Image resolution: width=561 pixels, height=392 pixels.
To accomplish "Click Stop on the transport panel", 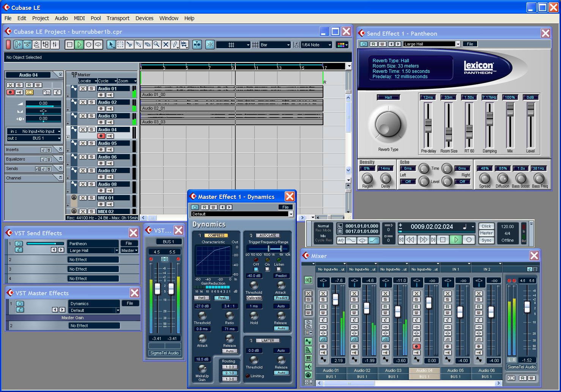I will point(443,239).
